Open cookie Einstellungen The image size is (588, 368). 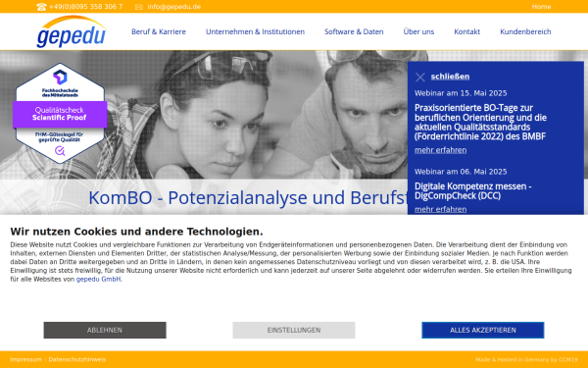click(x=294, y=330)
